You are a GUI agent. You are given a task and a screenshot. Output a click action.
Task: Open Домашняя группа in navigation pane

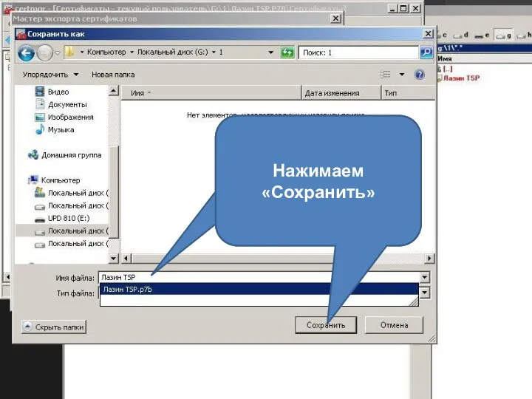click(71, 155)
